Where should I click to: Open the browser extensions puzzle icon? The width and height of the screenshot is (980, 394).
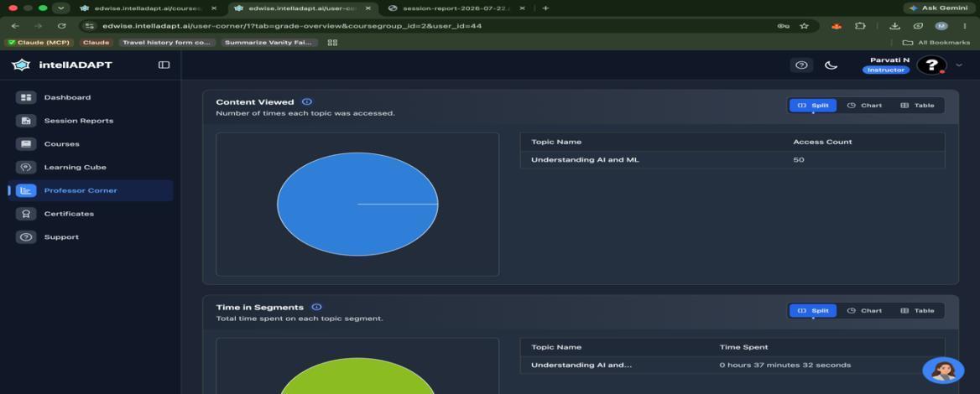(x=860, y=26)
